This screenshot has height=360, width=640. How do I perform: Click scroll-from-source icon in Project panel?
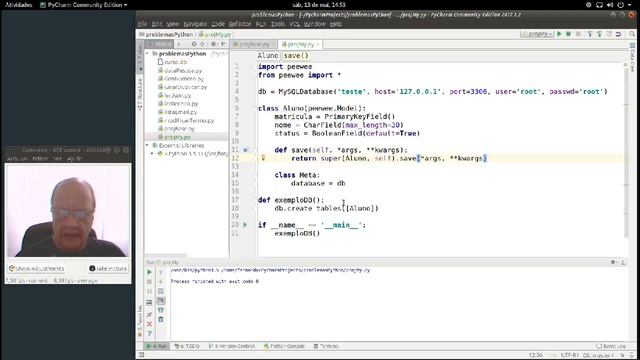click(x=194, y=44)
